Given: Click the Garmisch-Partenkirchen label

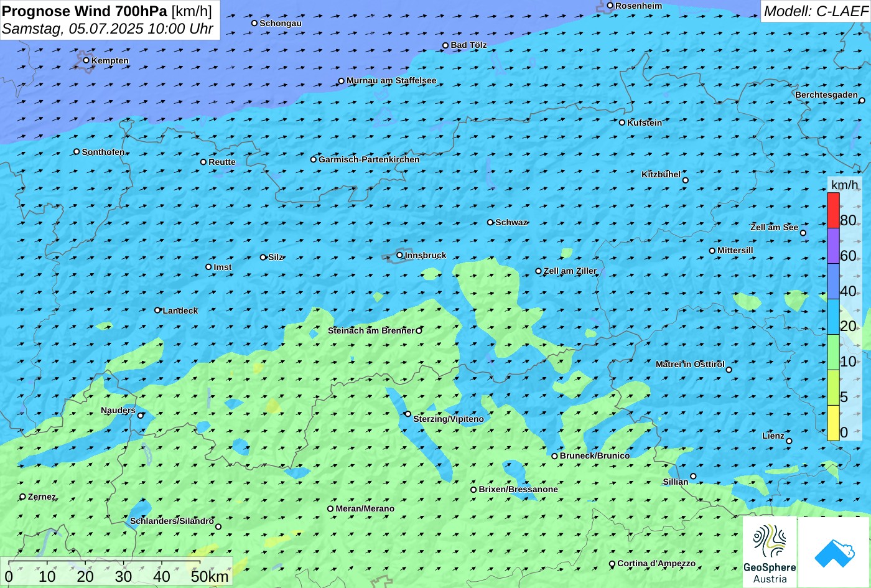Looking at the screenshot, I should point(369,159).
